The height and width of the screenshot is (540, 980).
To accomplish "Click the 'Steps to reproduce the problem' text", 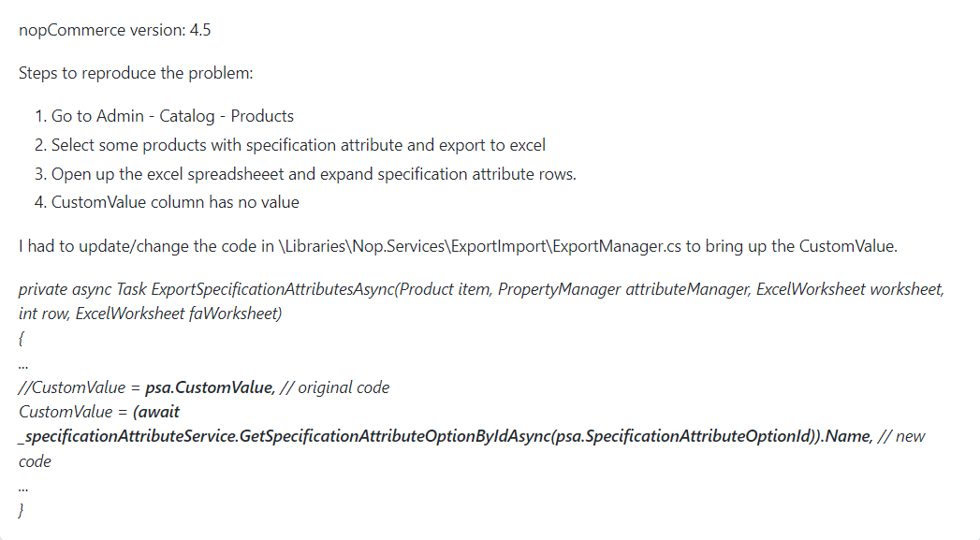I will pyautogui.click(x=136, y=73).
